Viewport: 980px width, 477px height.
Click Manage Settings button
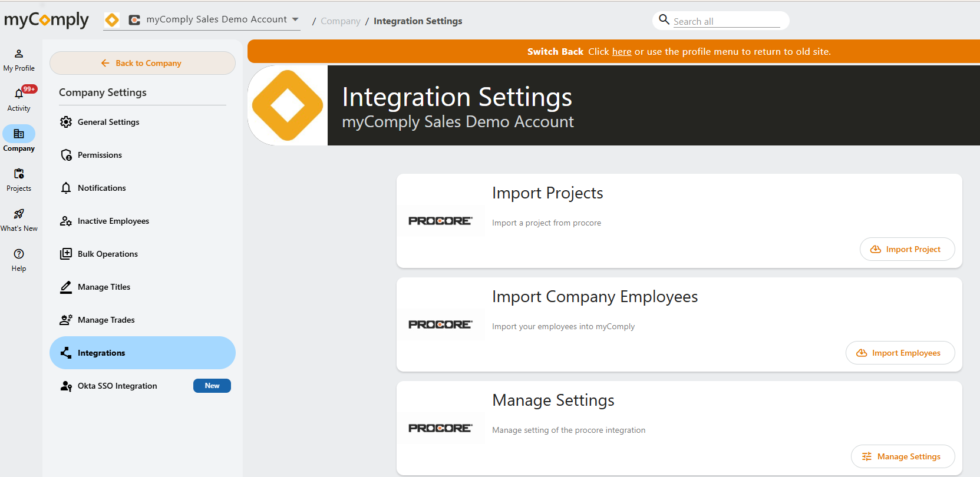(903, 456)
